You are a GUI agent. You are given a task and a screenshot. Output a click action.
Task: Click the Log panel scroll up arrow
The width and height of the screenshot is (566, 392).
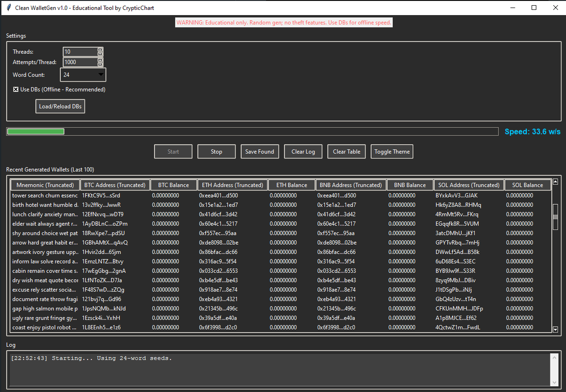(x=554, y=357)
